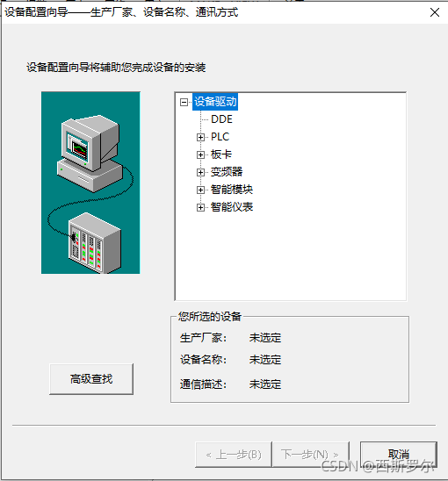
Task: Click the PLC rack illustration
Action: pos(95,243)
